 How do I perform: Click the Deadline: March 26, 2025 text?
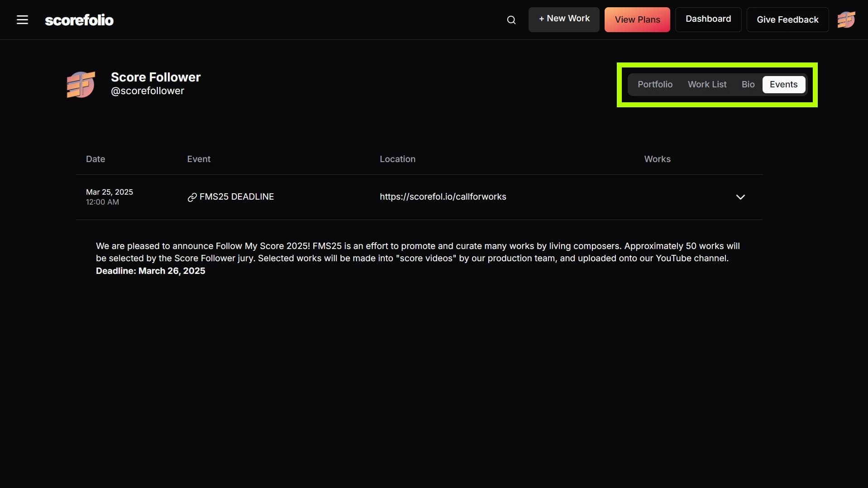click(150, 271)
